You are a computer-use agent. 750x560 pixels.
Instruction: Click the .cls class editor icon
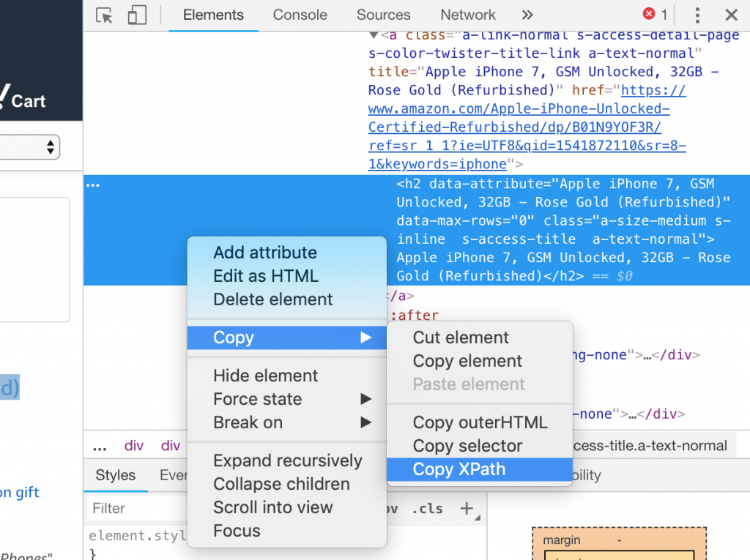click(427, 508)
